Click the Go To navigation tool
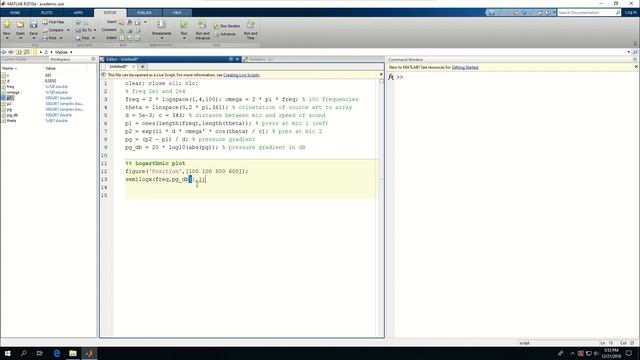The width and height of the screenshot is (640, 360). [84, 30]
